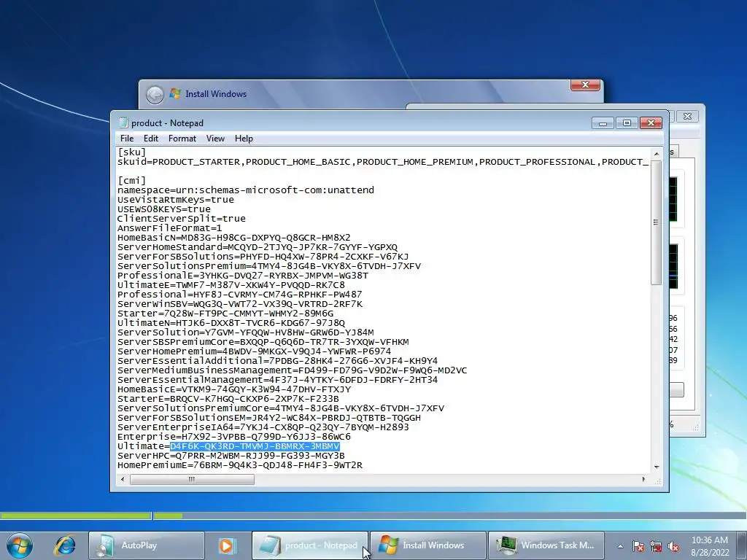Viewport: 747px width, 560px height.
Task: Click the Enterprise=H7X92 key line
Action: [234, 437]
